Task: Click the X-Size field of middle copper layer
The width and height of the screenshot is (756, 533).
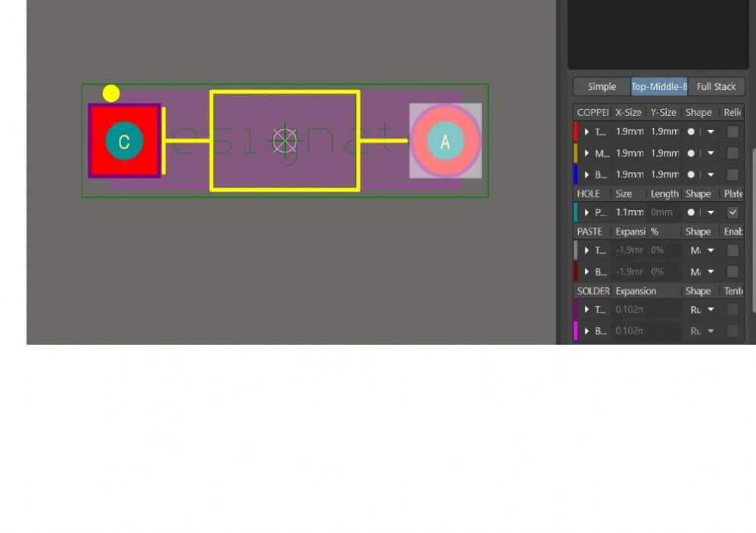Action: (629, 153)
